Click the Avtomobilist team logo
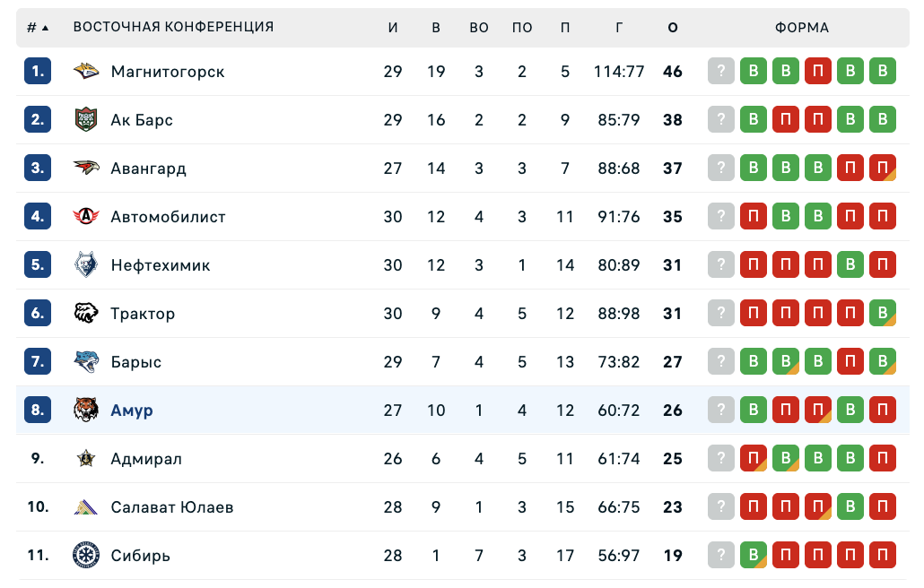Image resolution: width=924 pixels, height=588 pixels. [x=86, y=217]
